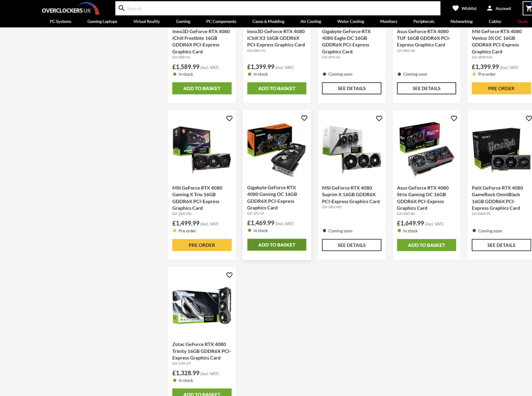
Task: Open the Peripherals menu
Action: [424, 21]
